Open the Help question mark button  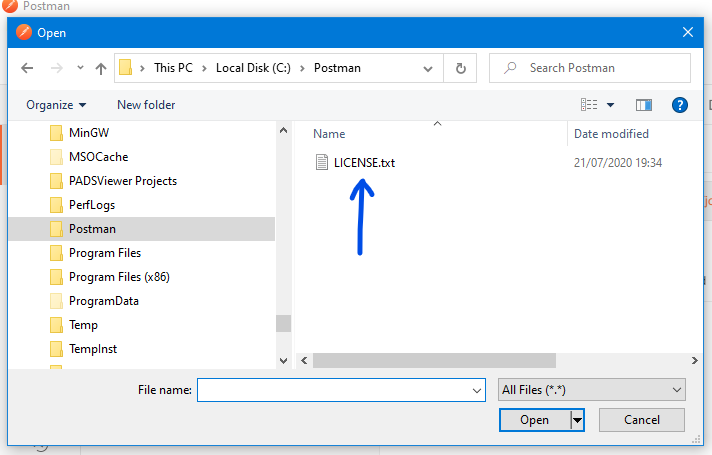point(679,105)
